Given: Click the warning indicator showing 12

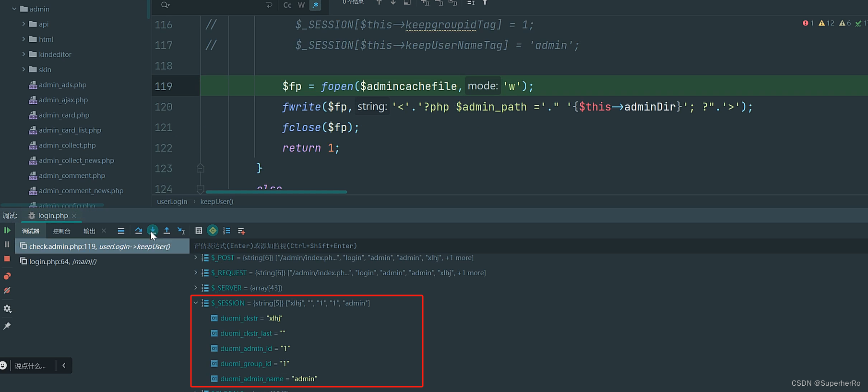Looking at the screenshot, I should (x=826, y=23).
